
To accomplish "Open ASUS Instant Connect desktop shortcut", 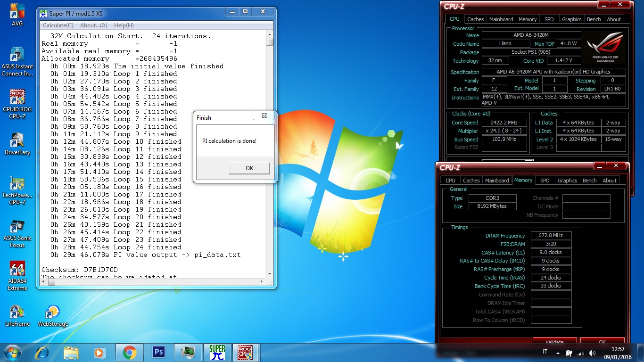I will [17, 61].
